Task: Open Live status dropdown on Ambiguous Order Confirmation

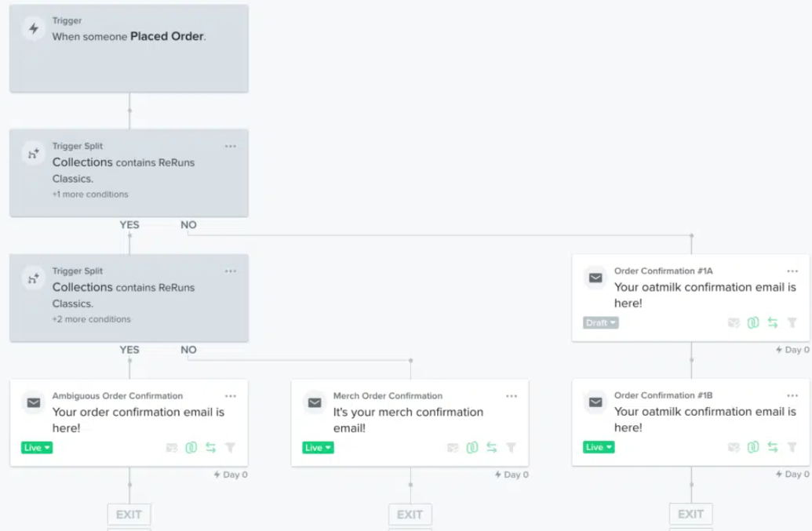Action: click(37, 448)
